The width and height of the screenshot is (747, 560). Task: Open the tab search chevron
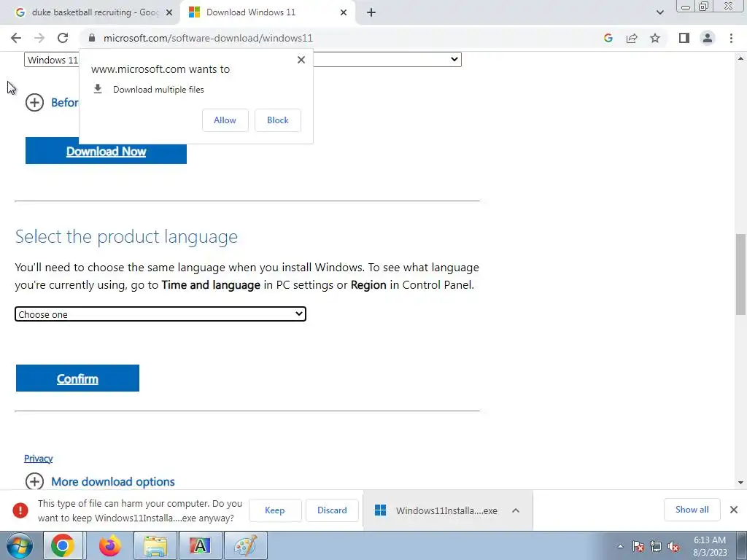659,12
